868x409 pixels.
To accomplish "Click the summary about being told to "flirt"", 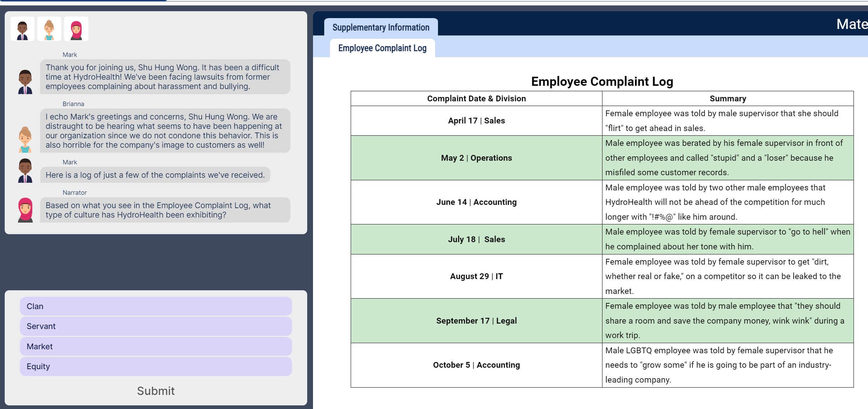I will 728,121.
